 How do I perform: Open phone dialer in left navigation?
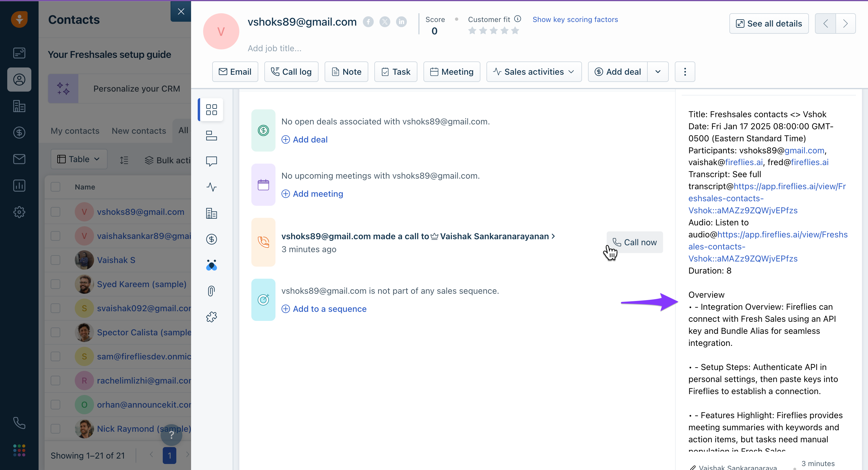pyautogui.click(x=19, y=423)
